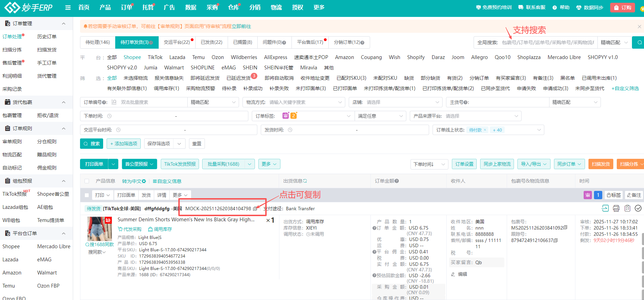Image resolution: width=644 pixels, height=300 pixels.
Task: Click the teal 搜索 button
Action: tap(92, 144)
